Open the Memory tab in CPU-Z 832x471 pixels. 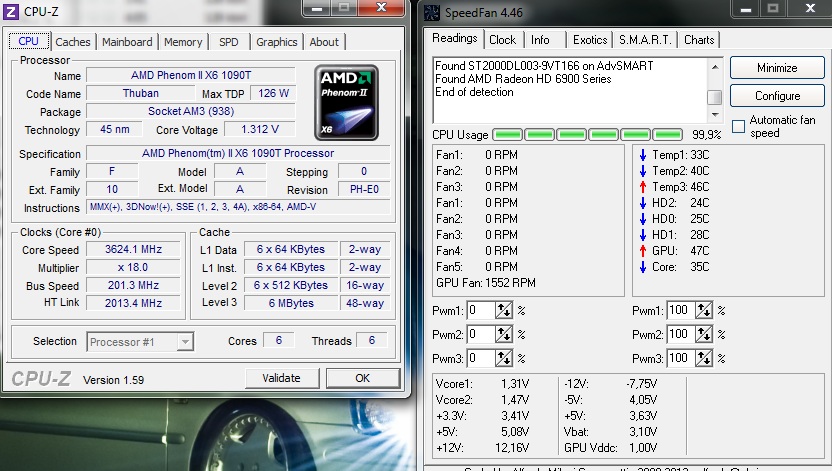(x=183, y=42)
